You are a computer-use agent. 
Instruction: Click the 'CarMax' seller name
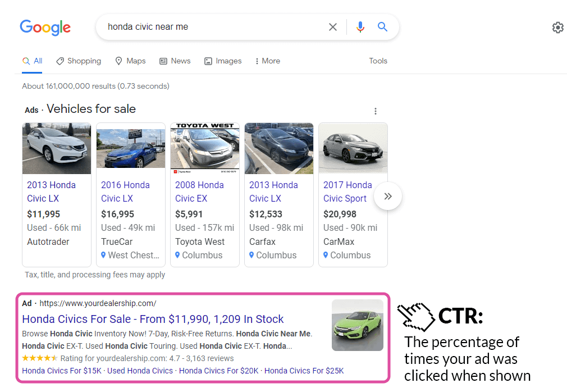click(x=339, y=241)
